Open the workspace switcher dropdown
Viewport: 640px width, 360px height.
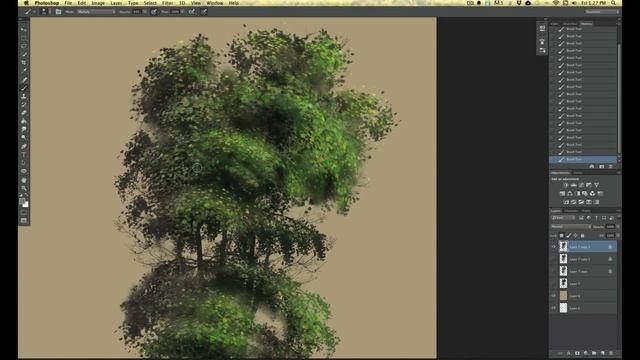602,12
